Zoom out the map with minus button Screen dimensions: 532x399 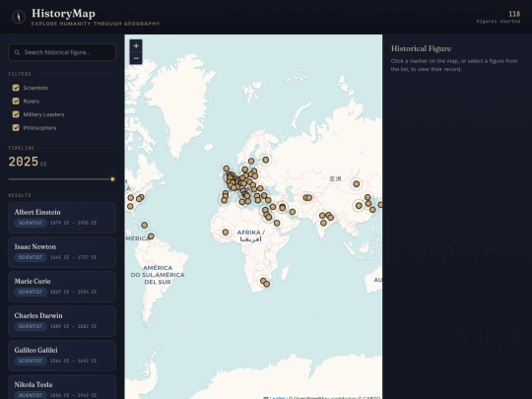136,58
